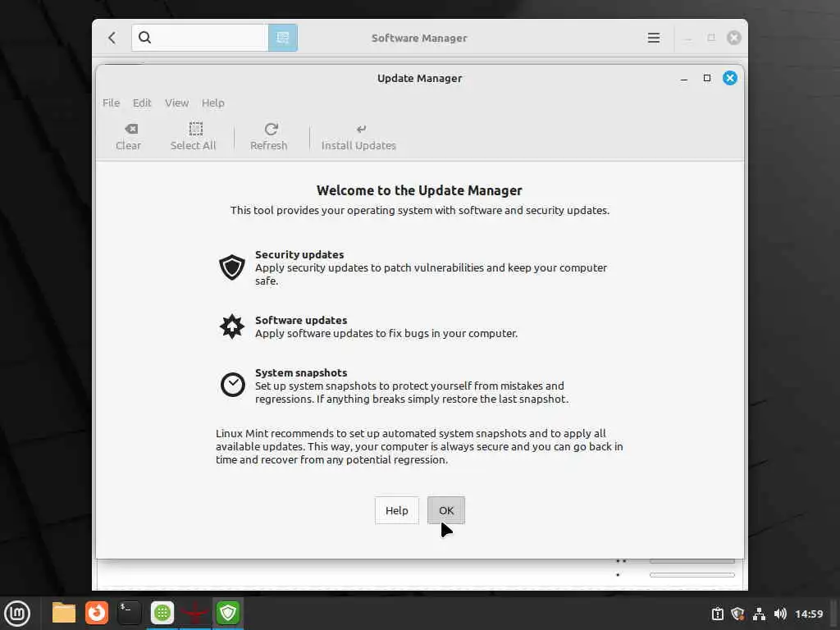
Task: Open the View menu
Action: [x=177, y=103]
